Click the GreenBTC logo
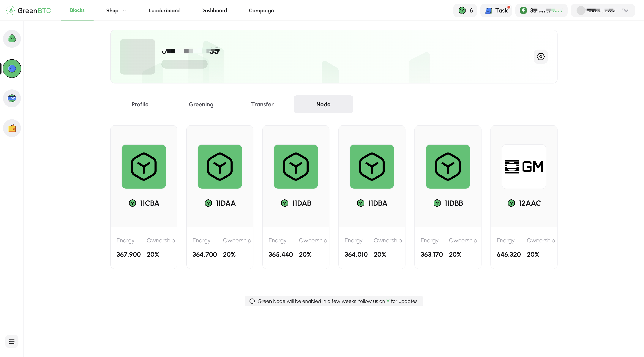 point(29,10)
